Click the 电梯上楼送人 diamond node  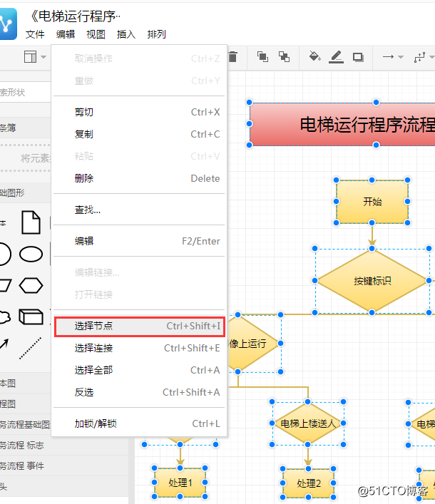click(x=308, y=423)
